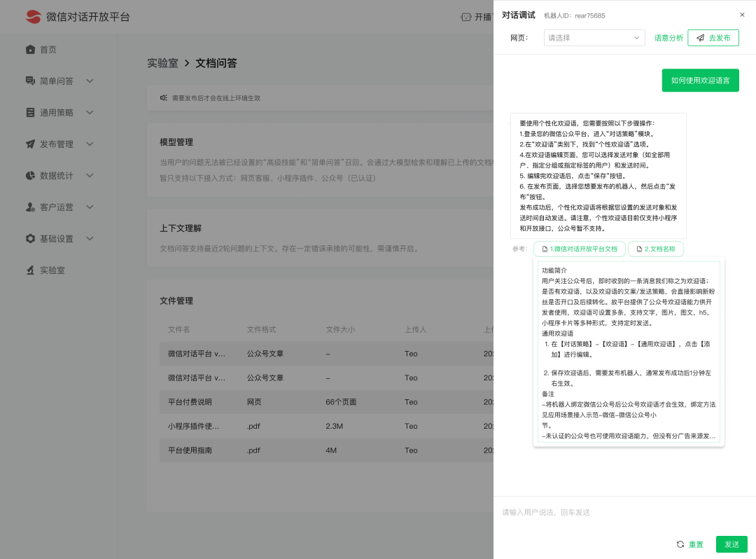Select 客户运营 menu item
Image resolution: width=756 pixels, height=559 pixels.
pyautogui.click(x=57, y=207)
